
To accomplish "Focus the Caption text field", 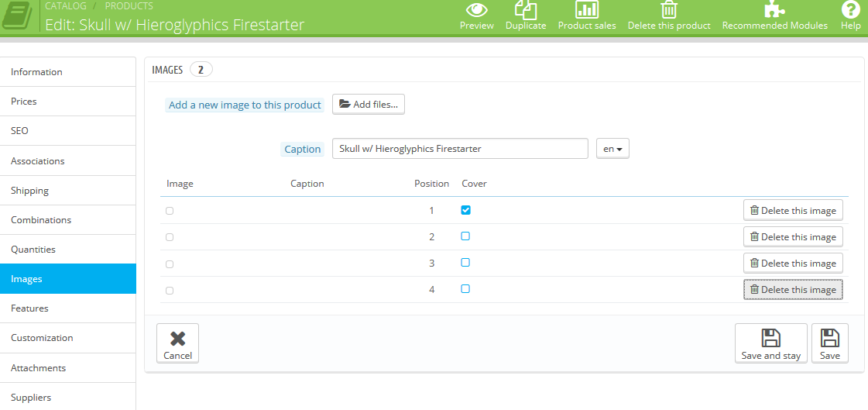I will (x=460, y=149).
